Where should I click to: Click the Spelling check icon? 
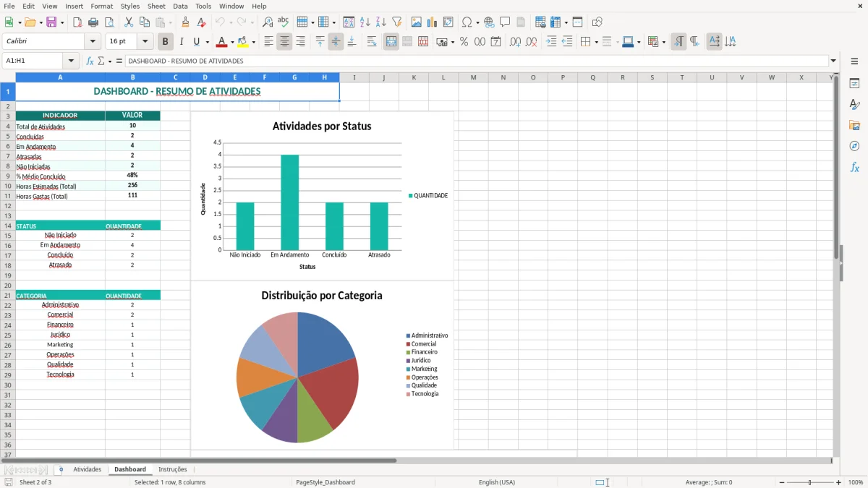click(x=284, y=22)
